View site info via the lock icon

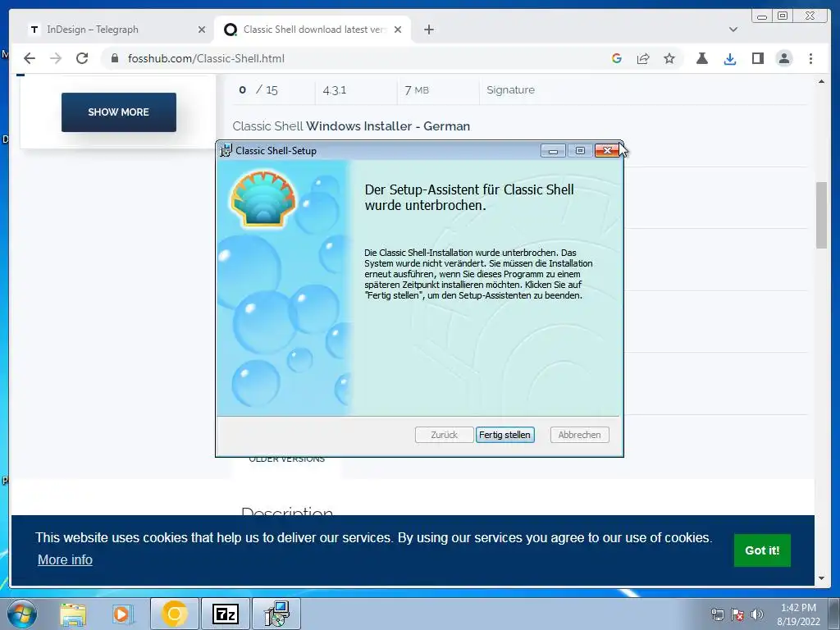[x=115, y=58]
